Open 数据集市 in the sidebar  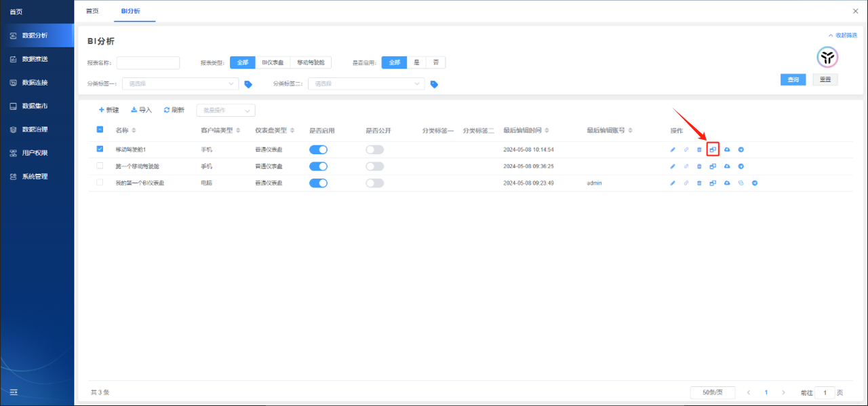click(x=37, y=106)
